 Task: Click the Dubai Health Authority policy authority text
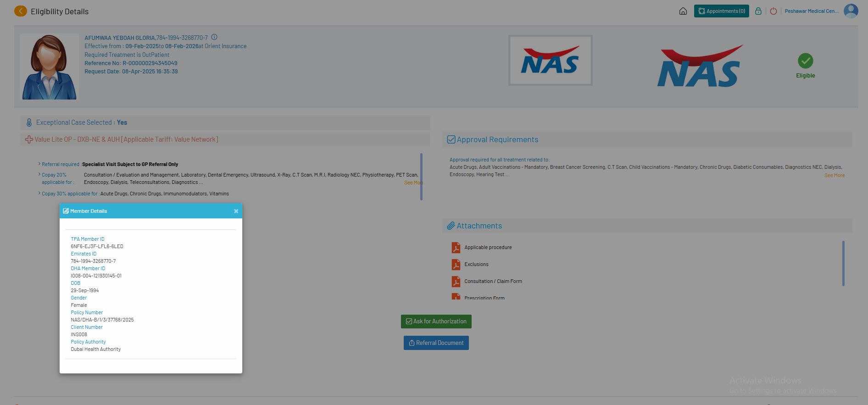click(x=96, y=349)
